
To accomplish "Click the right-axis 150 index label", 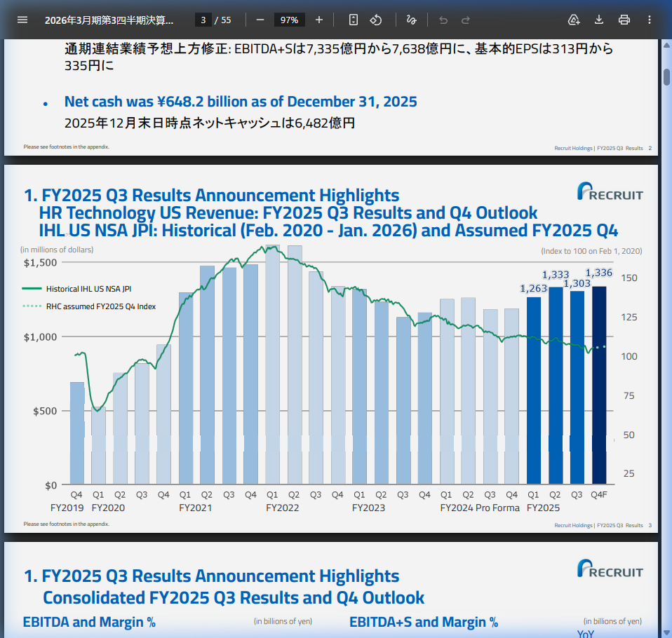I will click(x=629, y=278).
